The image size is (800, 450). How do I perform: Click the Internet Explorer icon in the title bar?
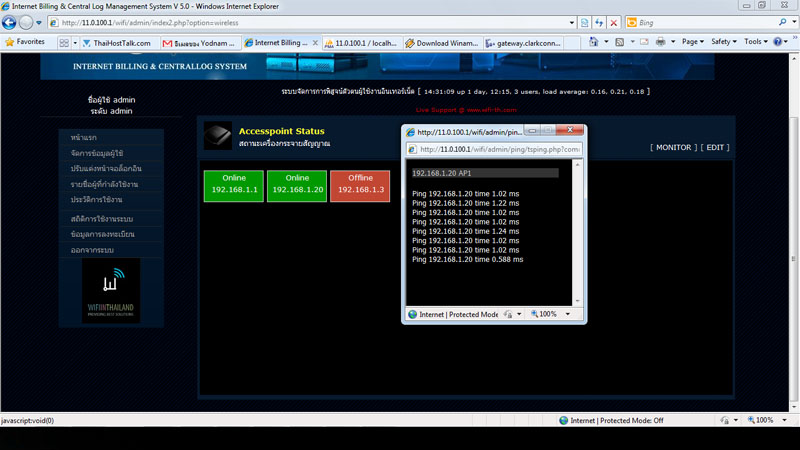click(x=6, y=6)
